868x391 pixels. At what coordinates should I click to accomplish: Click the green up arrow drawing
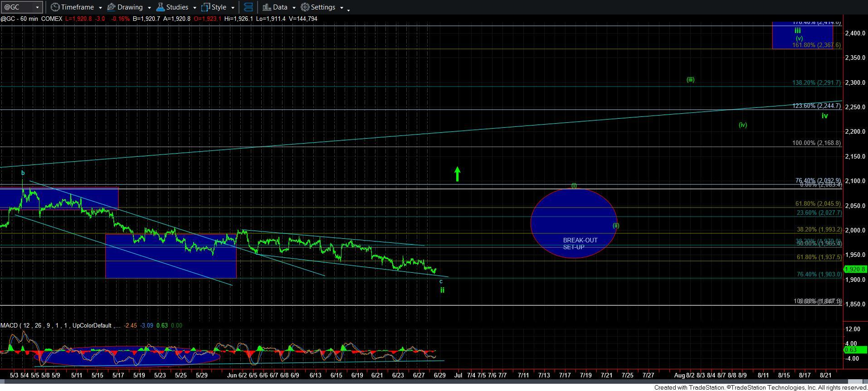(x=457, y=174)
